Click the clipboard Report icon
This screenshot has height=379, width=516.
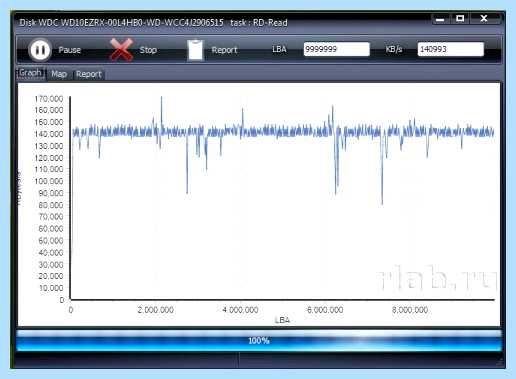coord(195,50)
